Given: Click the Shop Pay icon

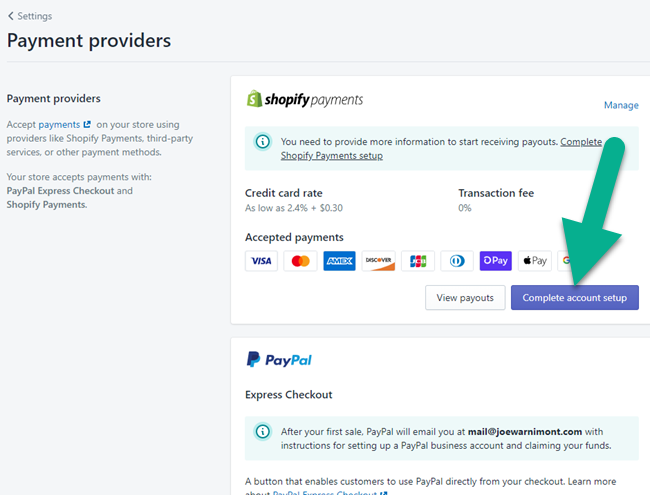Looking at the screenshot, I should 495,261.
